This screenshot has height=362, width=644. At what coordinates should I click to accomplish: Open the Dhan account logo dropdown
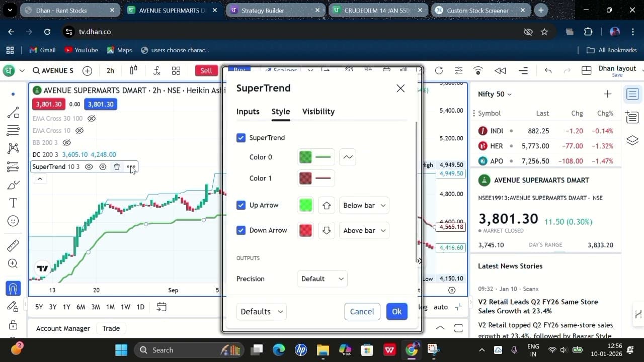coord(13,70)
